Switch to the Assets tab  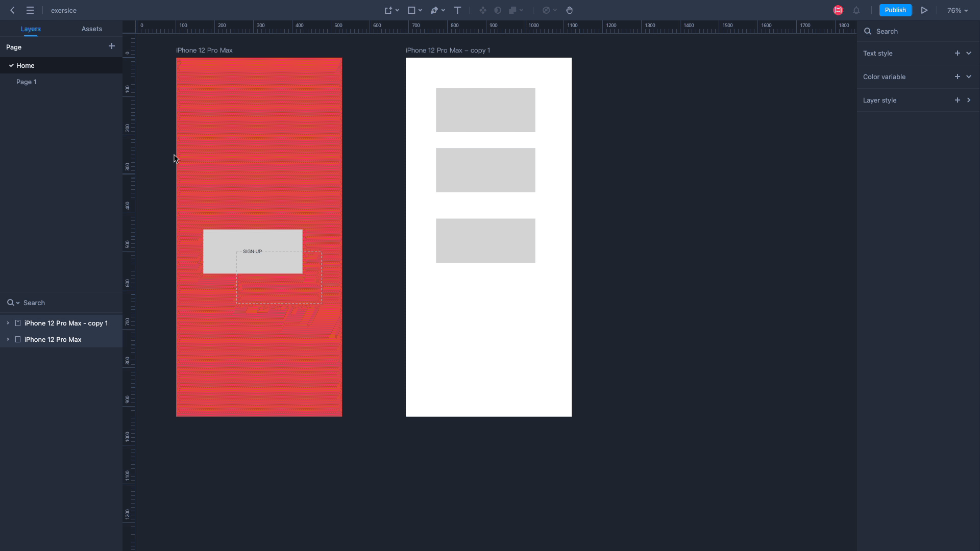(x=91, y=28)
